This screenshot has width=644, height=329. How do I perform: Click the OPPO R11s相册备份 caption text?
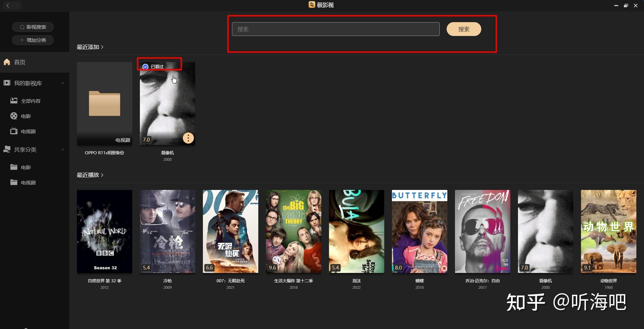105,153
